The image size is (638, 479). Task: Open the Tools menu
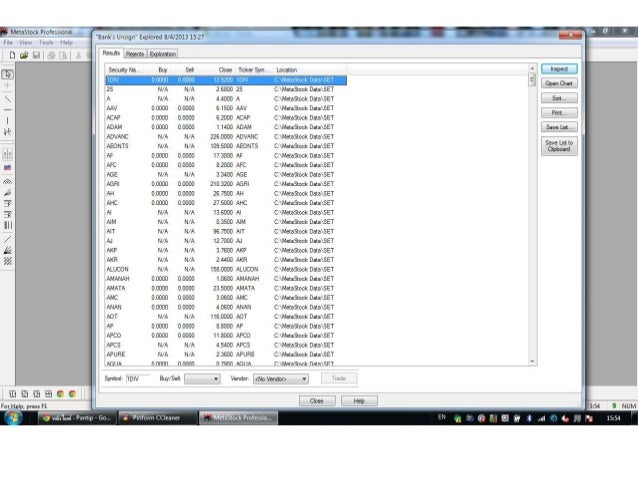point(46,42)
